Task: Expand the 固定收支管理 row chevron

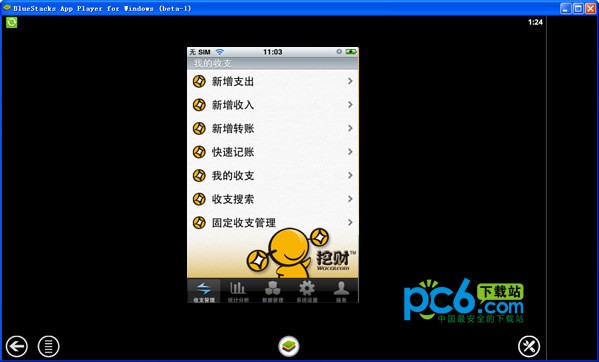Action: click(x=350, y=222)
